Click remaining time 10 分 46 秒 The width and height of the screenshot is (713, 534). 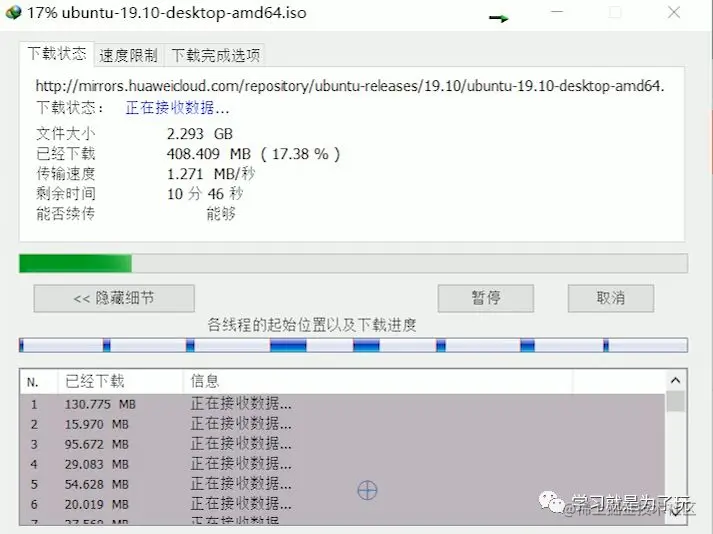(x=205, y=194)
